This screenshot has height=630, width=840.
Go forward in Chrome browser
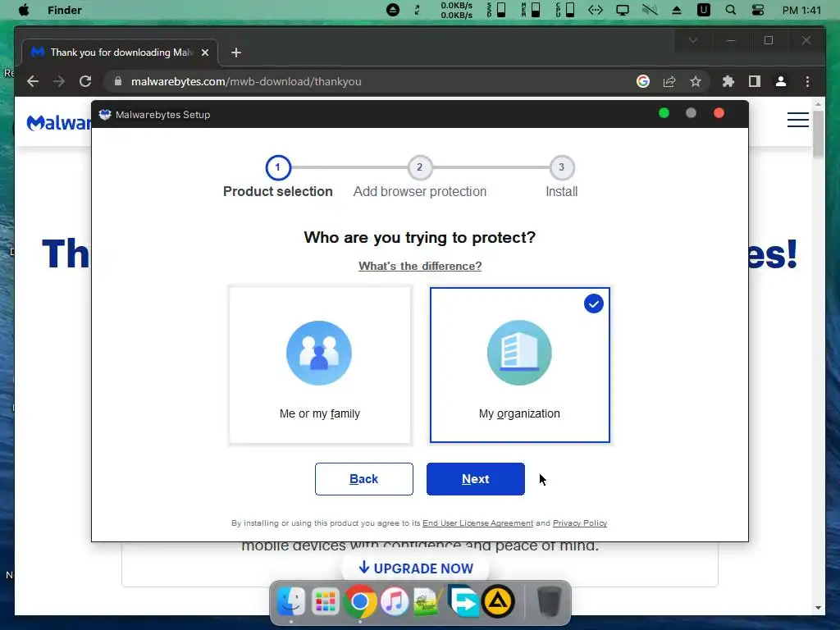pyautogui.click(x=59, y=81)
